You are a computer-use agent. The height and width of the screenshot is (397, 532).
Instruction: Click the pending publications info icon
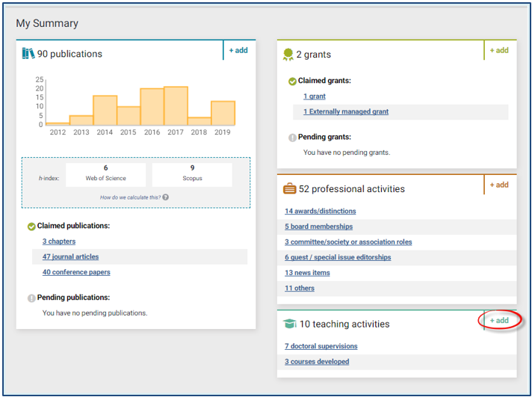[x=31, y=298]
